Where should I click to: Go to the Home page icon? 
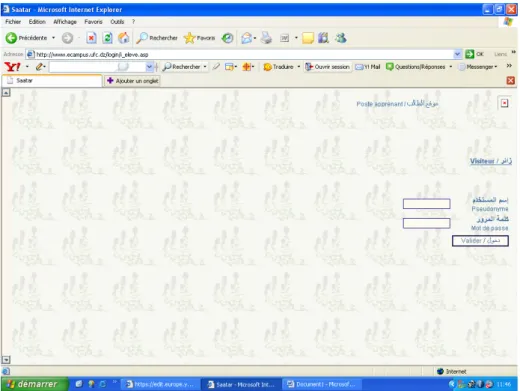pos(123,38)
